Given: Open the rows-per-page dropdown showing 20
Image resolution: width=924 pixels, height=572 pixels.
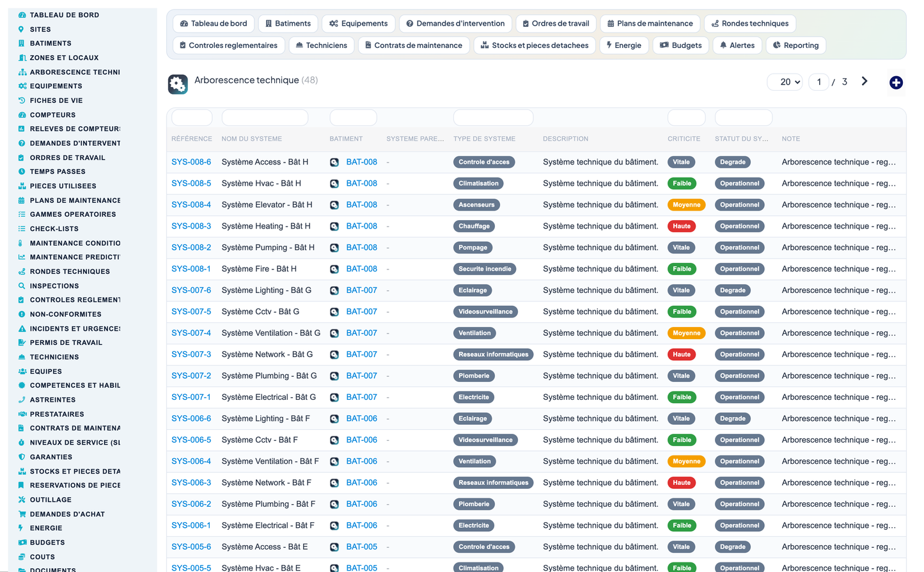Looking at the screenshot, I should 785,82.
